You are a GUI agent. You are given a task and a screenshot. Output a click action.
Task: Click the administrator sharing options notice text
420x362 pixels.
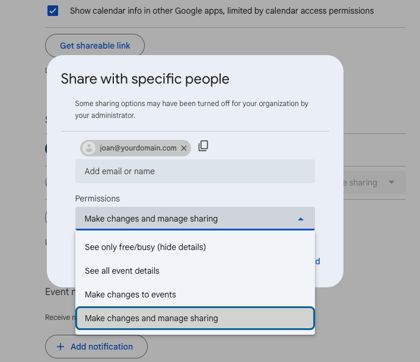click(x=191, y=109)
